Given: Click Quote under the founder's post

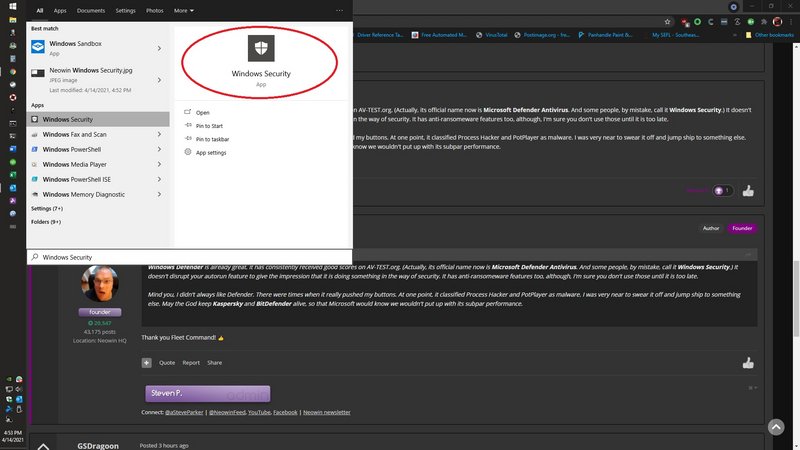Looking at the screenshot, I should (167, 363).
